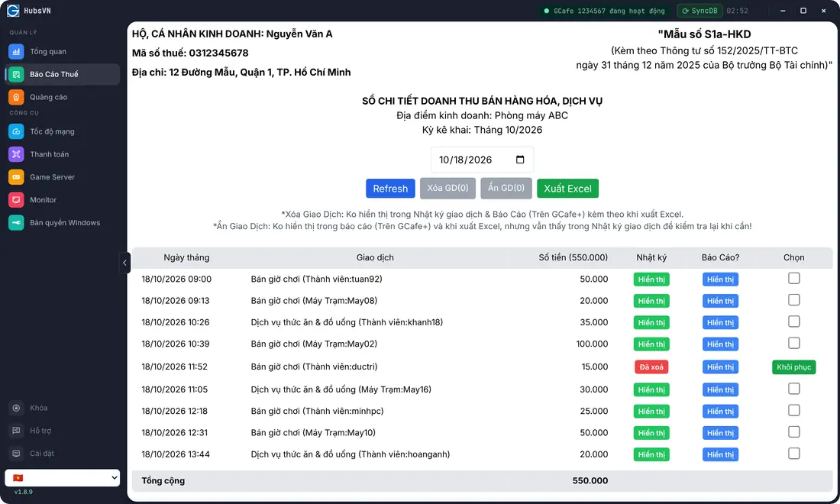Open Tốc độ mạng menu item
This screenshot has height=504, width=840.
click(x=63, y=131)
